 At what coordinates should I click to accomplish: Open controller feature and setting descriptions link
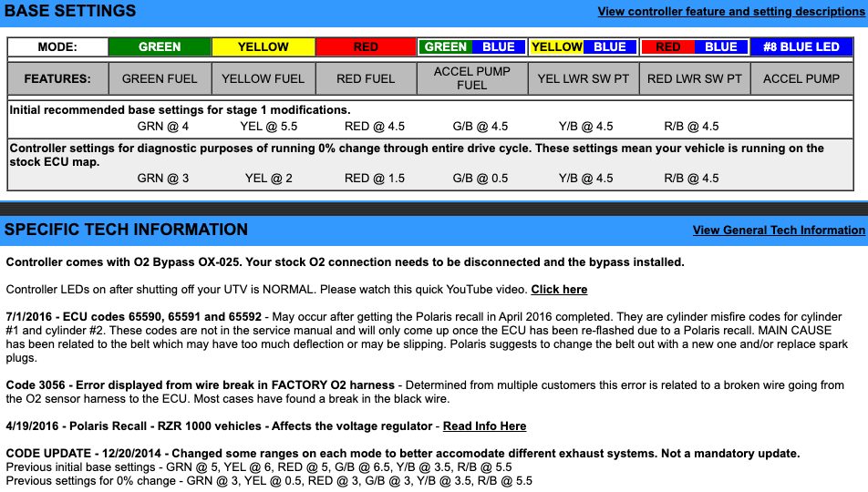[x=730, y=12]
